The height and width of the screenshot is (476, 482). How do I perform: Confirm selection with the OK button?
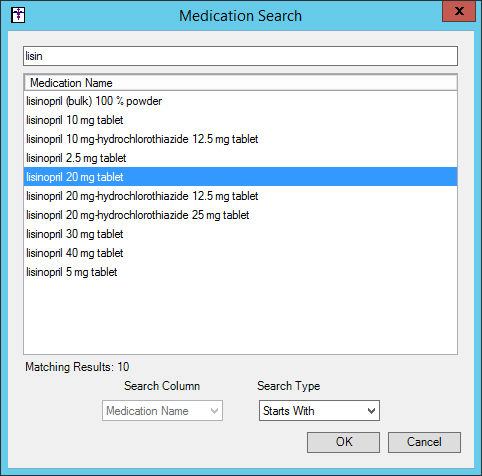[x=343, y=442]
